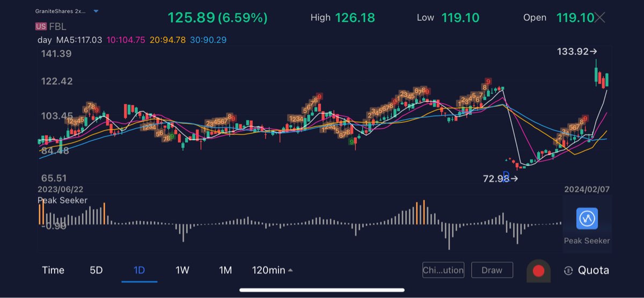The height and width of the screenshot is (298, 644).
Task: Tap the home indicator bar at bottom
Action: (x=321, y=290)
